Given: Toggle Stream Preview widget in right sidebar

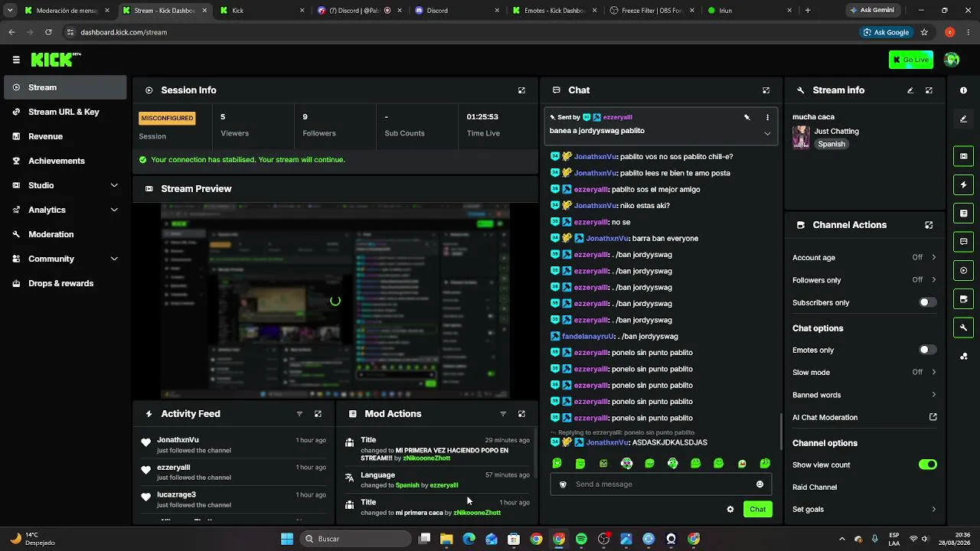Looking at the screenshot, I should pos(963,156).
